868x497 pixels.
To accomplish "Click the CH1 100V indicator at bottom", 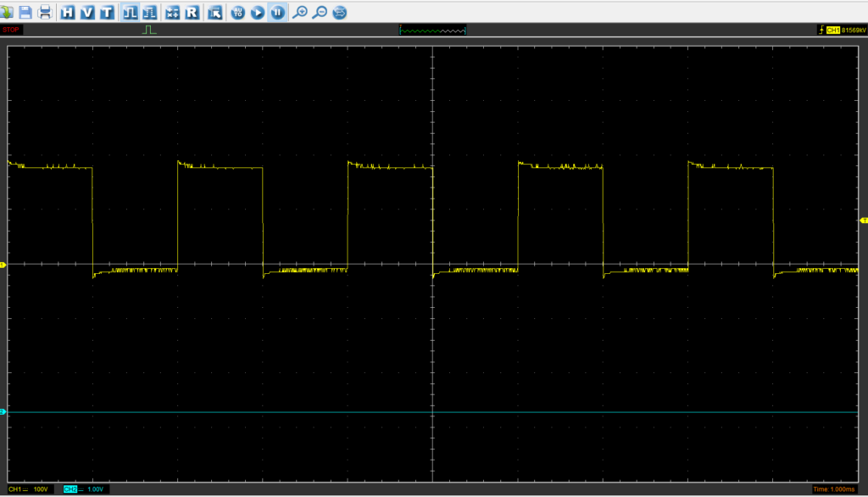I will 31,489.
